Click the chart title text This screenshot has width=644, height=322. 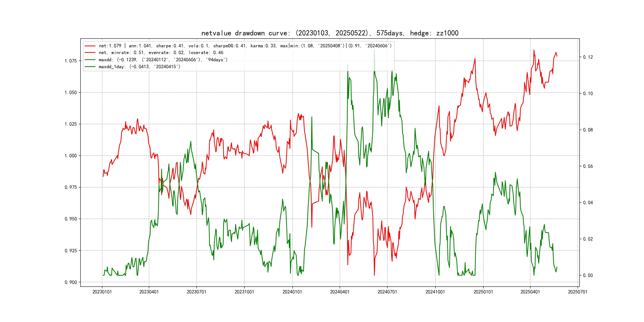pyautogui.click(x=330, y=33)
